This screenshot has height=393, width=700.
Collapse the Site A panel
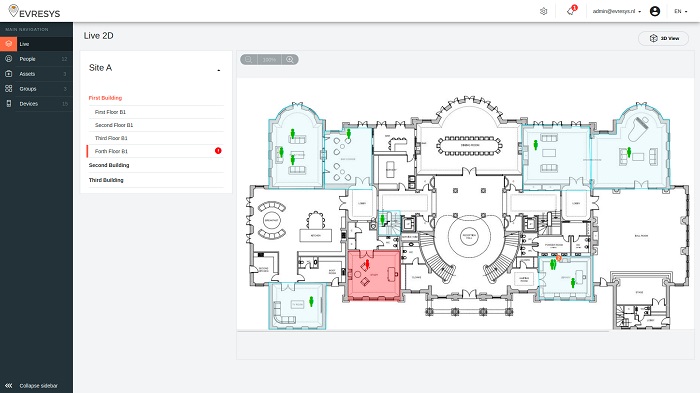(x=219, y=70)
